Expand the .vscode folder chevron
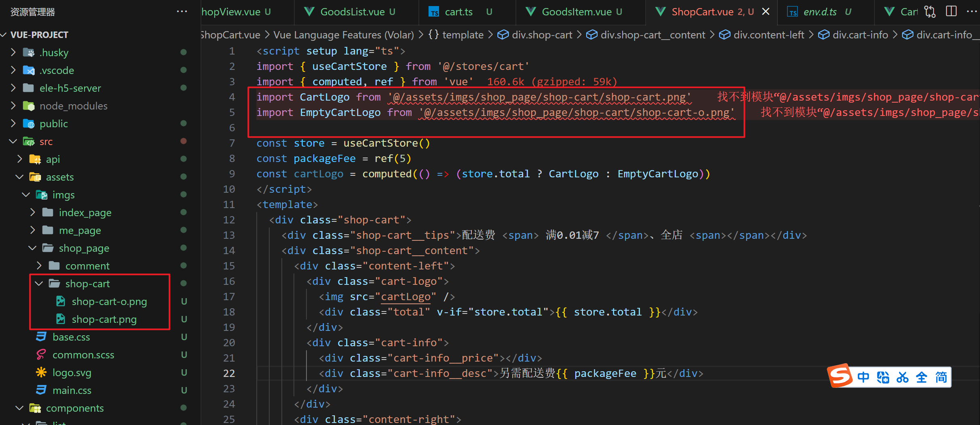980x425 pixels. tap(13, 70)
